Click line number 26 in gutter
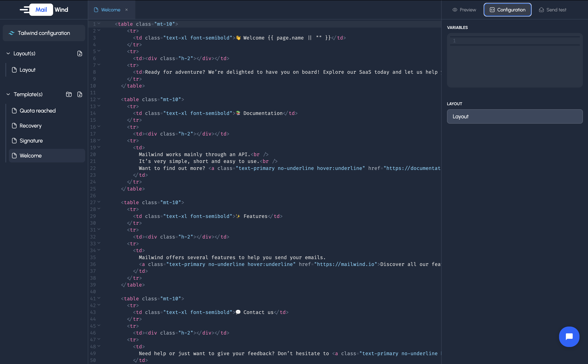The image size is (588, 364). [93, 196]
